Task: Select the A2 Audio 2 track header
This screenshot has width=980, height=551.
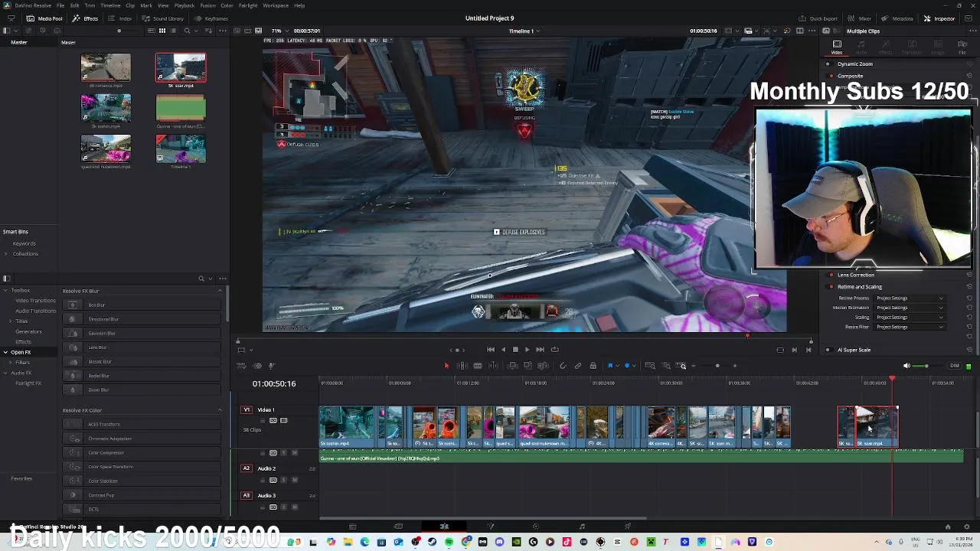Action: (247, 468)
